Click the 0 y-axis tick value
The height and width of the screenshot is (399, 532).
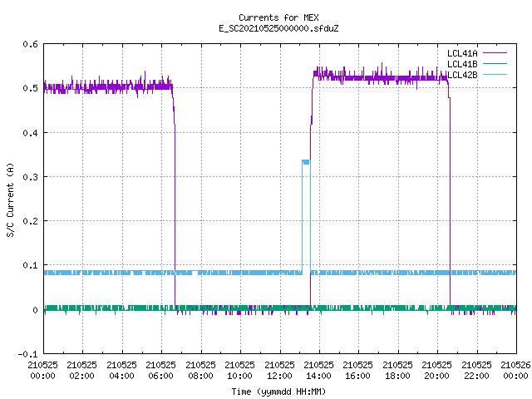(x=35, y=310)
